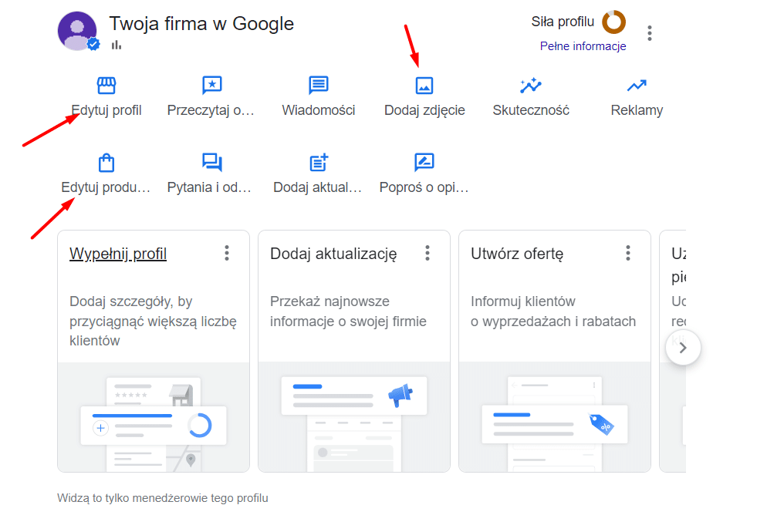Image resolution: width=757 pixels, height=532 pixels.
Task: Click the Edytuj produkty shopping bag icon
Action: click(x=106, y=163)
